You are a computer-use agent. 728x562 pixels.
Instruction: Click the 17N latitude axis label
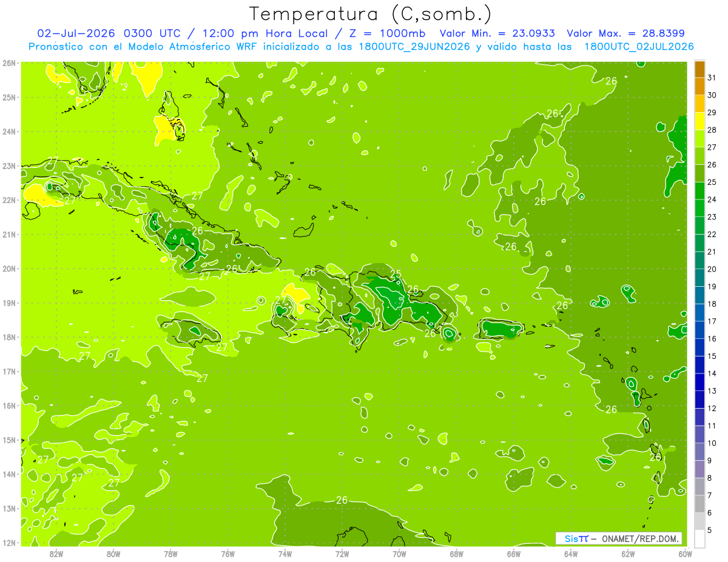pyautogui.click(x=9, y=371)
